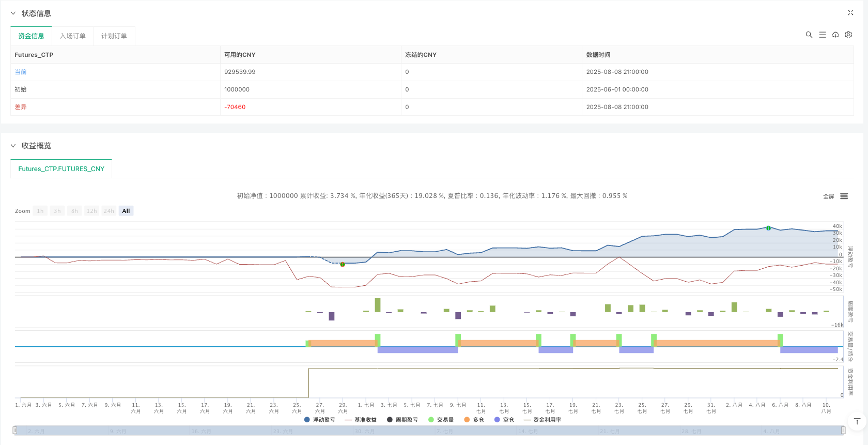Click the chart statistics summary line
868x445 pixels.
click(x=432, y=196)
